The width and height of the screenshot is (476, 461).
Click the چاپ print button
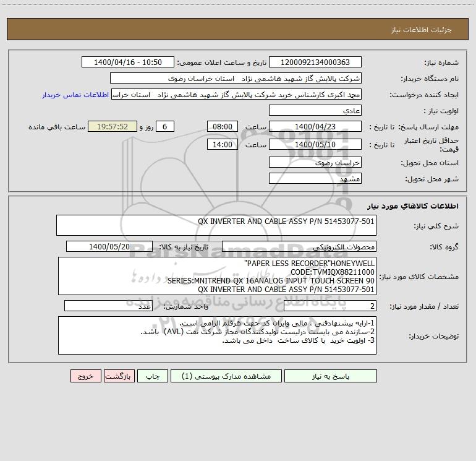153,376
